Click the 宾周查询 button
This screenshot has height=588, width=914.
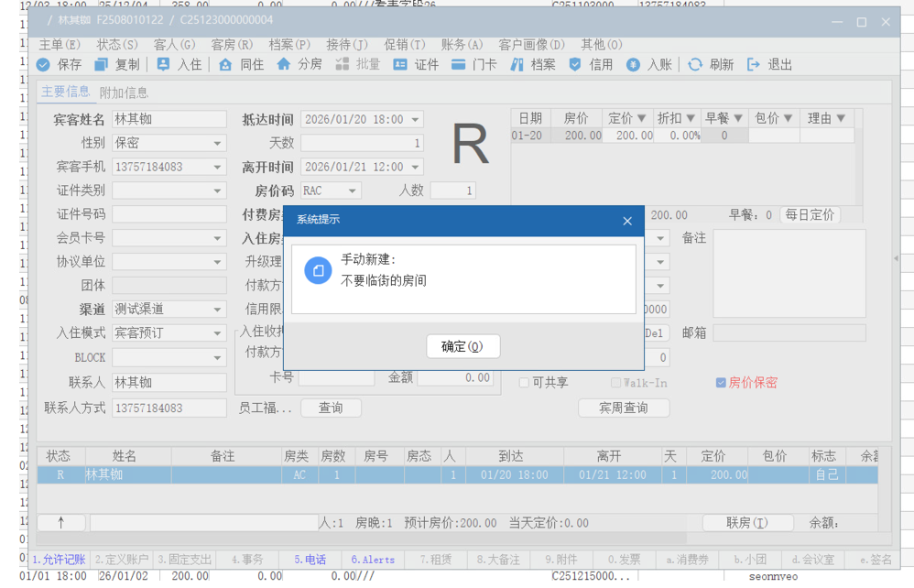click(x=623, y=408)
